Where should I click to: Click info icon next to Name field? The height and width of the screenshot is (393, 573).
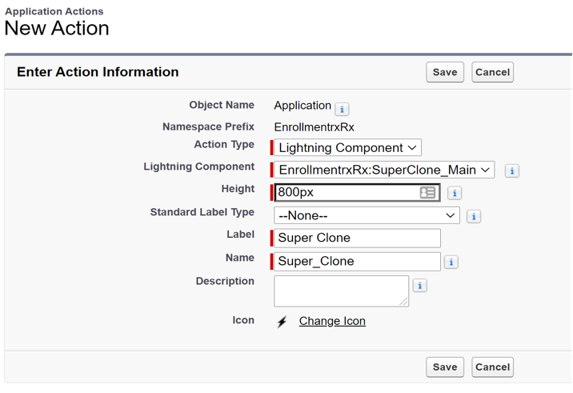coord(451,262)
